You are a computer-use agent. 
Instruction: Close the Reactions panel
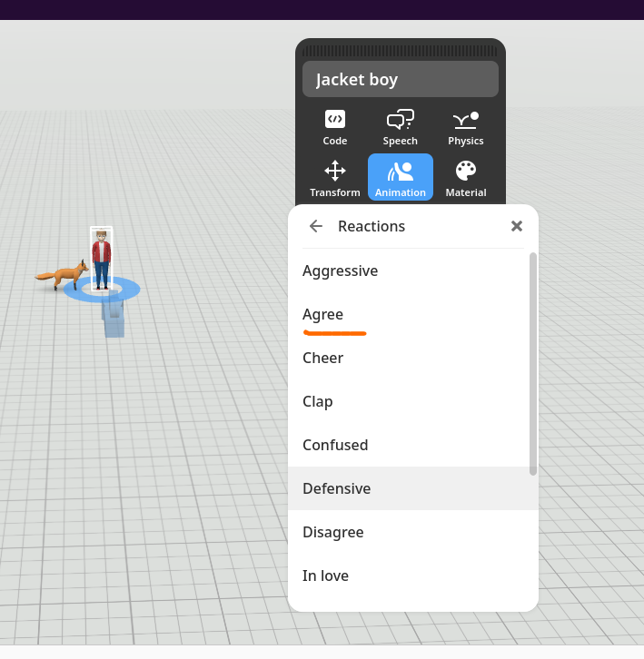pyautogui.click(x=517, y=226)
